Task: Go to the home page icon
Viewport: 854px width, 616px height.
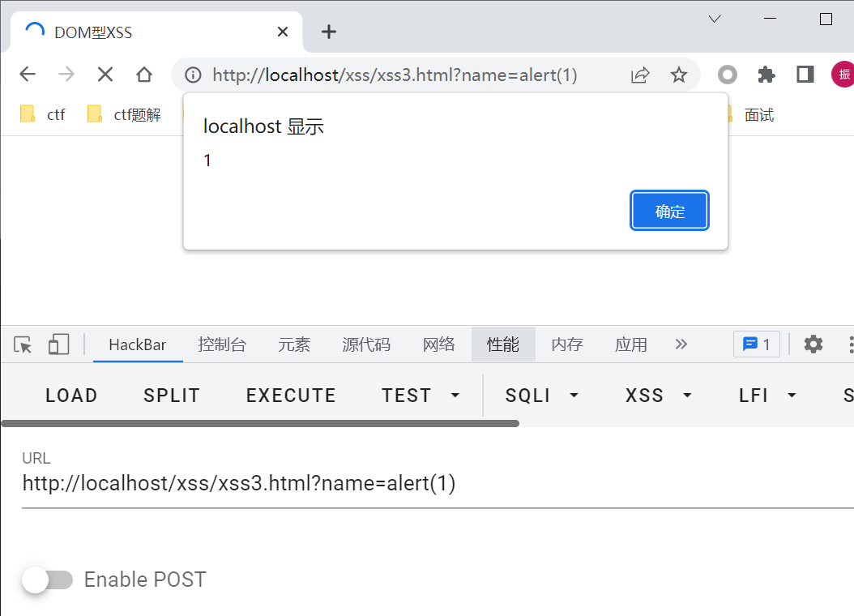Action: (x=144, y=74)
